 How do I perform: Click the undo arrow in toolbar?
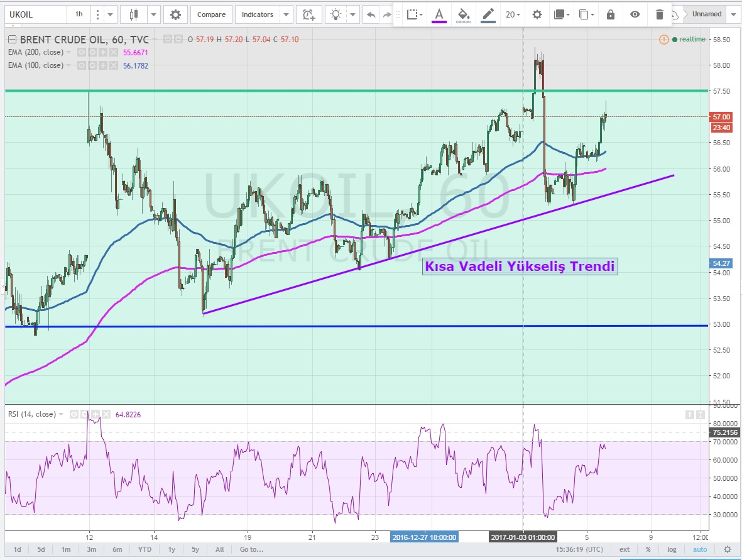371,14
